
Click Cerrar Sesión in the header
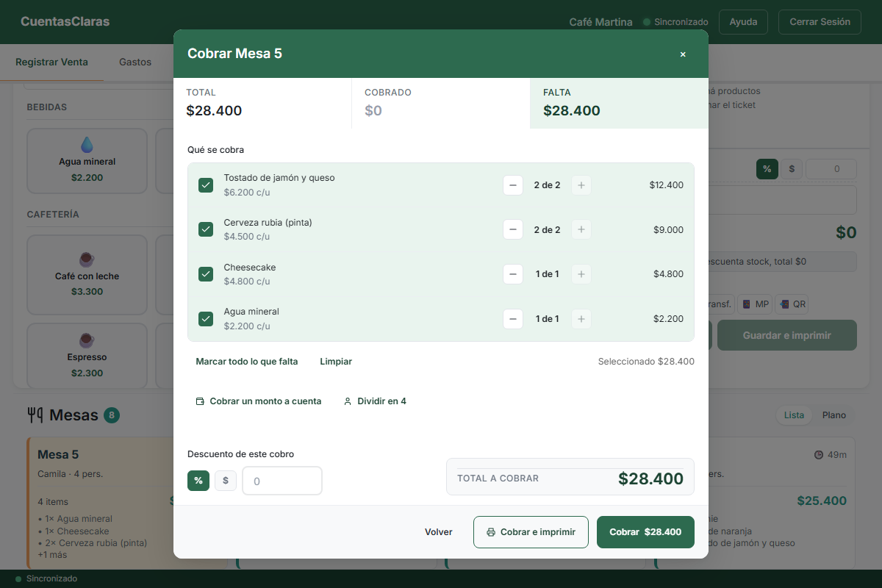point(820,22)
